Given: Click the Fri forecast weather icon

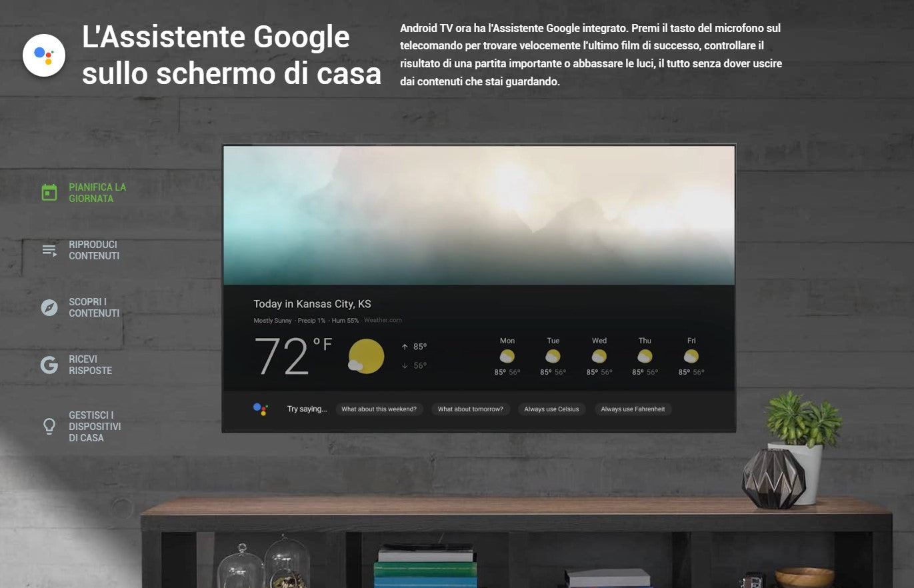Looking at the screenshot, I should [691, 356].
